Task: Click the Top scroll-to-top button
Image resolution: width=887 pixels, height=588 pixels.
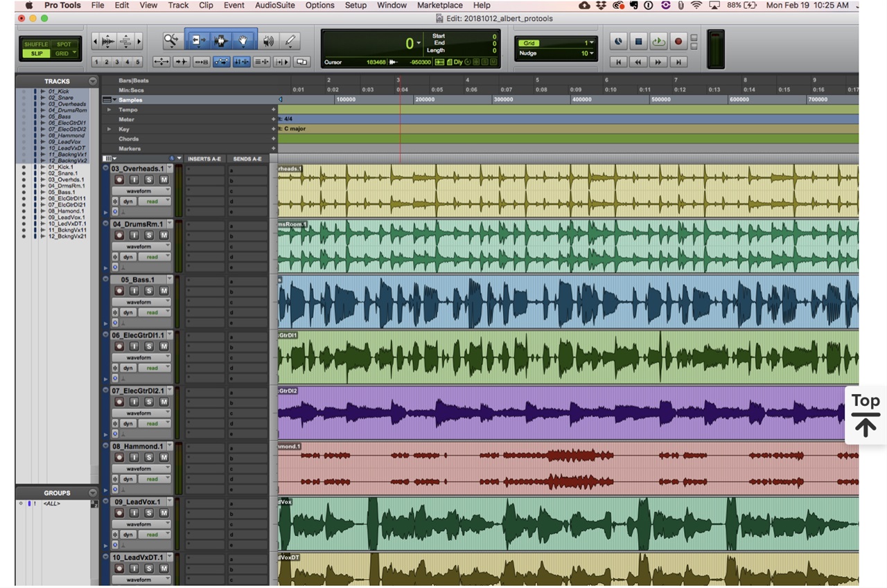Action: click(866, 415)
